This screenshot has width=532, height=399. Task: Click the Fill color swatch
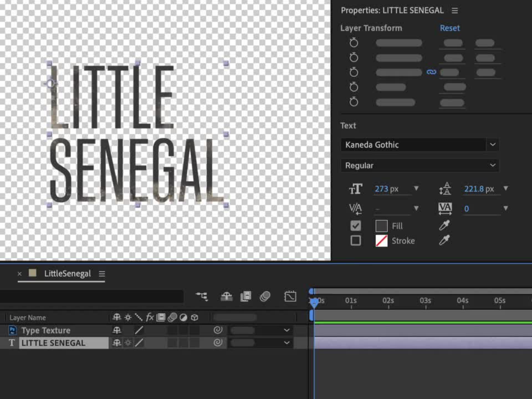click(x=381, y=226)
